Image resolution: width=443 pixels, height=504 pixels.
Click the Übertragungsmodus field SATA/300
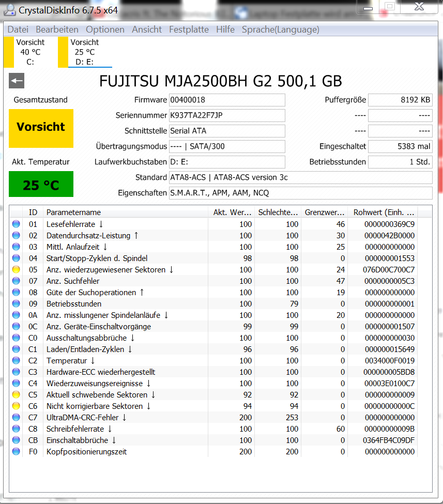click(227, 146)
